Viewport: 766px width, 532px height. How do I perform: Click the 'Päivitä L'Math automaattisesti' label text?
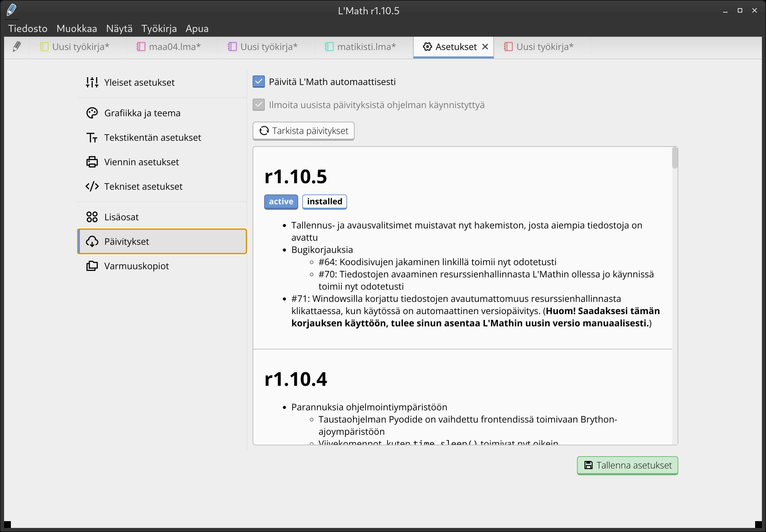pyautogui.click(x=332, y=82)
